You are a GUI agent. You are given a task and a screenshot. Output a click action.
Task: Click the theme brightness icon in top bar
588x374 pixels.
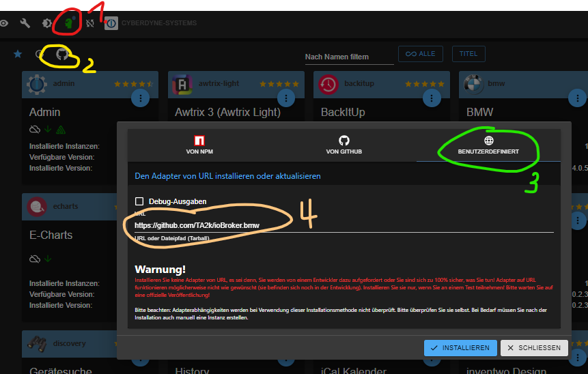(46, 23)
